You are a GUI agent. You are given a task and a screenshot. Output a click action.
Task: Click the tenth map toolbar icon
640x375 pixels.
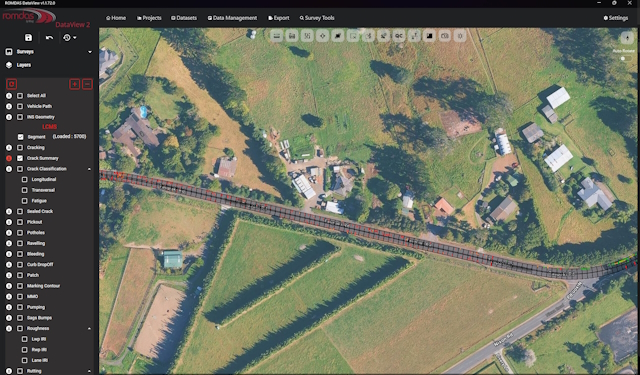[x=414, y=36]
